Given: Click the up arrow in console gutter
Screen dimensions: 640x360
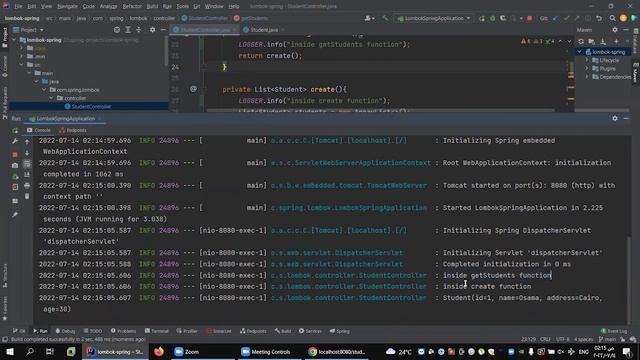Looking at the screenshot, I should (27, 142).
